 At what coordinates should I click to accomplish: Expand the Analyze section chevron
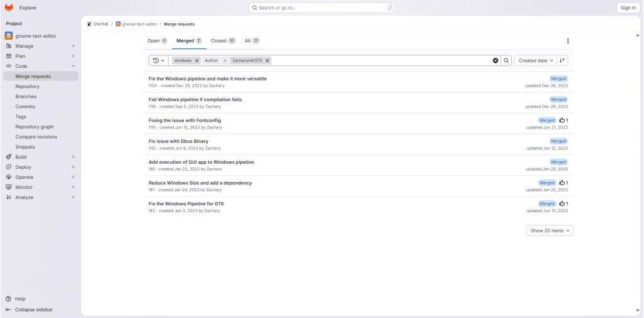[x=73, y=197]
